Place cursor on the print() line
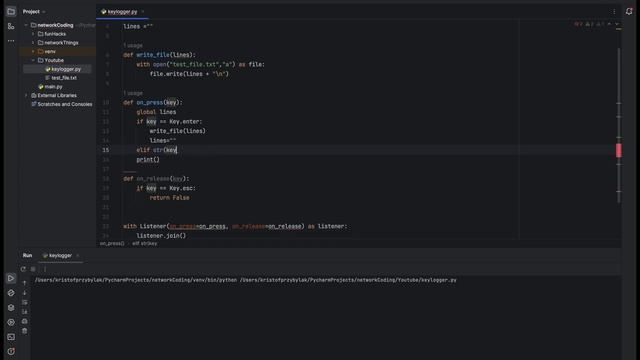The height and width of the screenshot is (360, 640). pyautogui.click(x=148, y=160)
